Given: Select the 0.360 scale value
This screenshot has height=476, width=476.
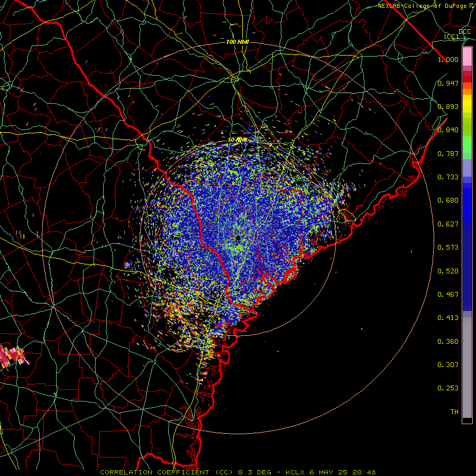Looking at the screenshot, I should 448,342.
